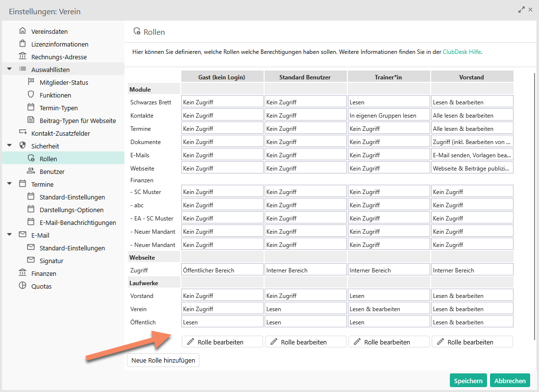Click the Funktionen shield icon
The height and width of the screenshot is (392, 539).
tap(31, 95)
